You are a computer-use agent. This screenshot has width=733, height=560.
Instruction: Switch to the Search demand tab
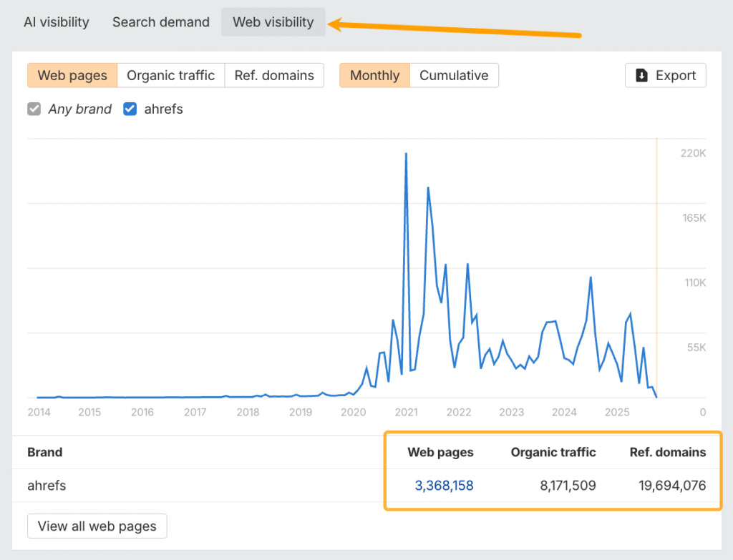(x=160, y=22)
